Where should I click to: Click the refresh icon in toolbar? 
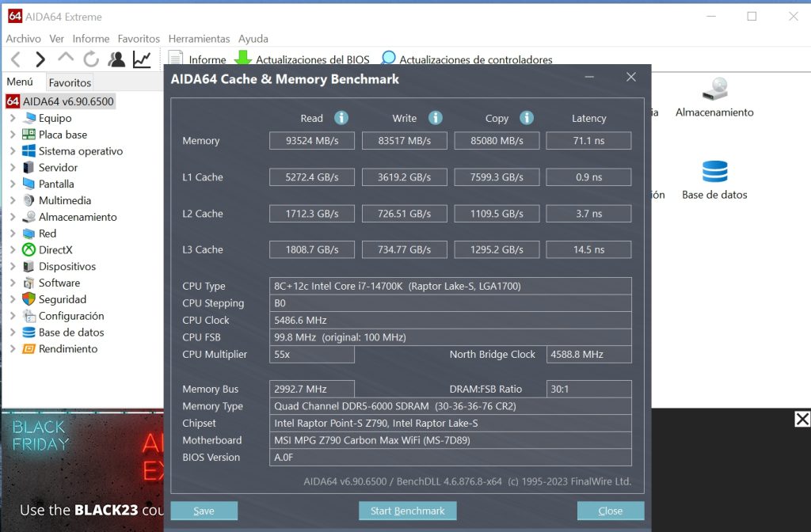pyautogui.click(x=91, y=59)
